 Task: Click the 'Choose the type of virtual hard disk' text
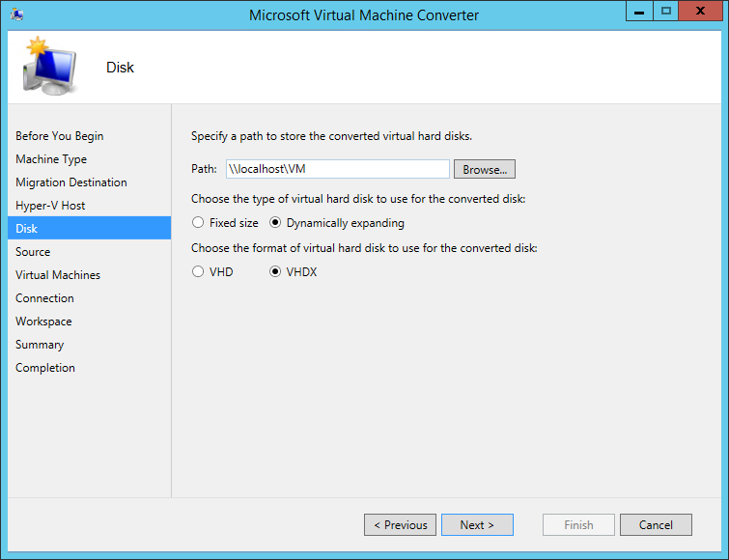(x=358, y=199)
